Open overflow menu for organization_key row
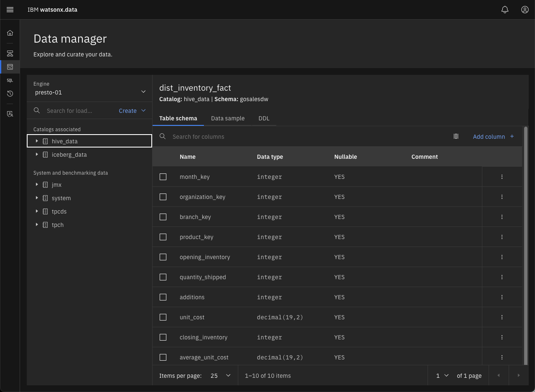This screenshot has height=392, width=535. pyautogui.click(x=502, y=197)
